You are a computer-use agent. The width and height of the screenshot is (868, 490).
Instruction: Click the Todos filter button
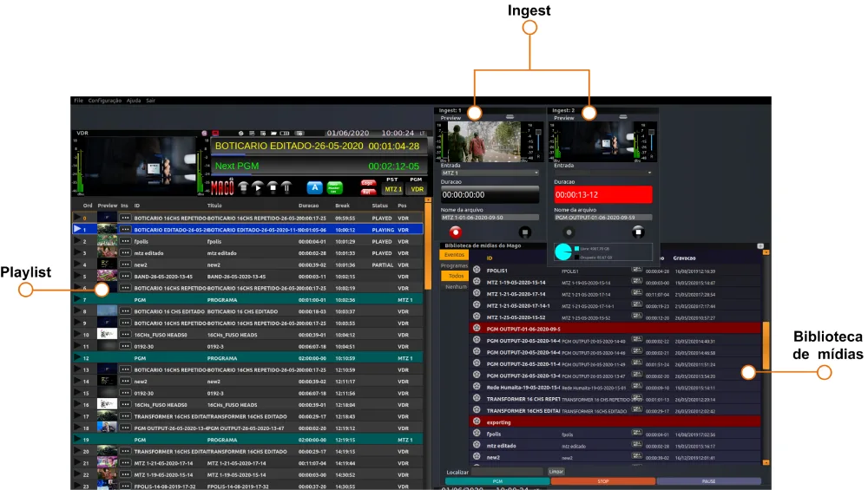coord(456,276)
